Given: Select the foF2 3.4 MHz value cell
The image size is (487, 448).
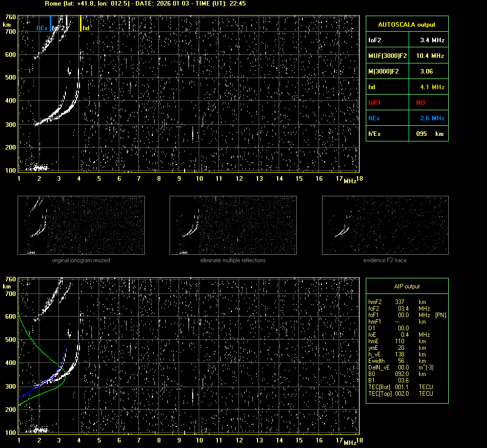Looking at the screenshot, I should pyautogui.click(x=432, y=40).
